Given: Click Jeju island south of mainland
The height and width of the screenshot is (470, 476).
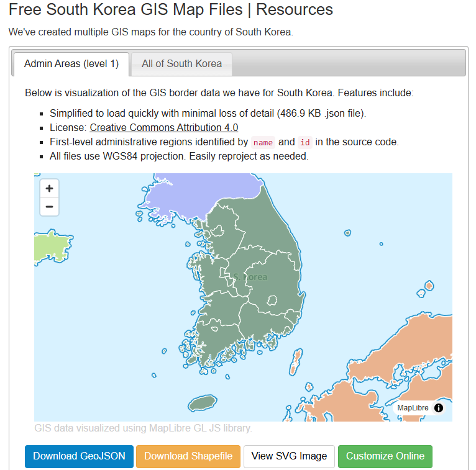Looking at the screenshot, I should point(202,404).
